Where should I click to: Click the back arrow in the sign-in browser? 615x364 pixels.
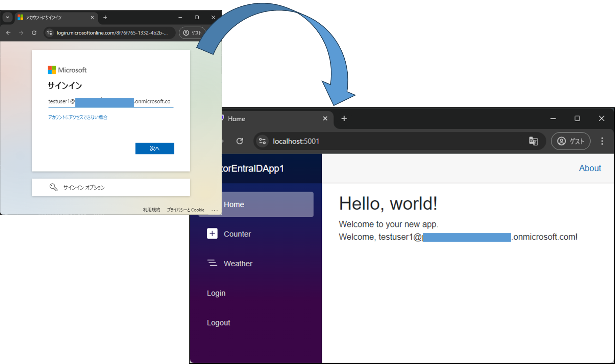pos(8,33)
